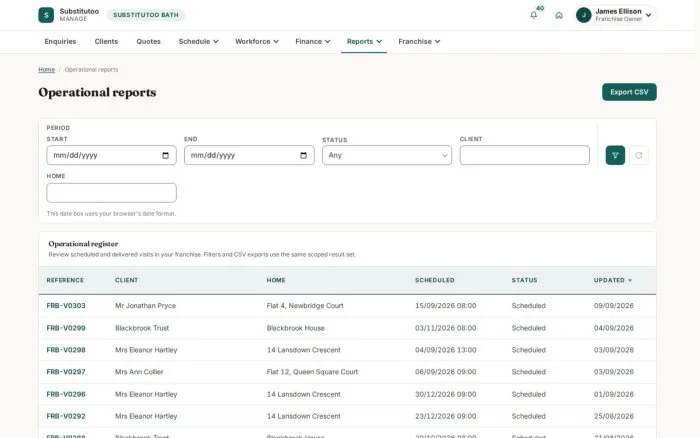Screen dimensions: 700x438
Task: Click scheduled time '15/09/2026 08:00'
Action: 446,306
